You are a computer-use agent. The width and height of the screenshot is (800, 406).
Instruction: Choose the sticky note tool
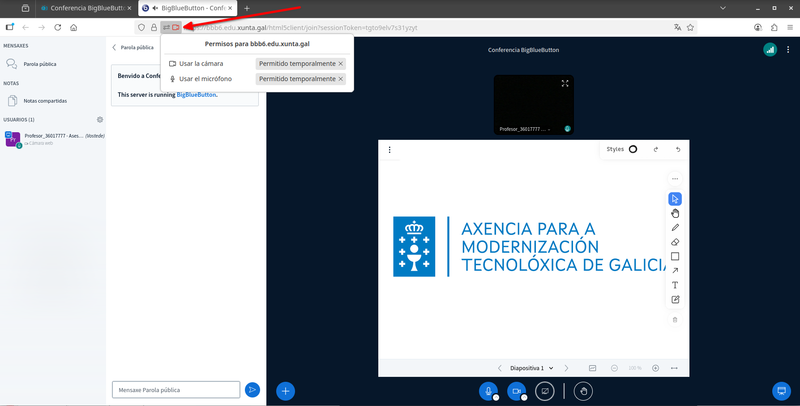(x=675, y=299)
